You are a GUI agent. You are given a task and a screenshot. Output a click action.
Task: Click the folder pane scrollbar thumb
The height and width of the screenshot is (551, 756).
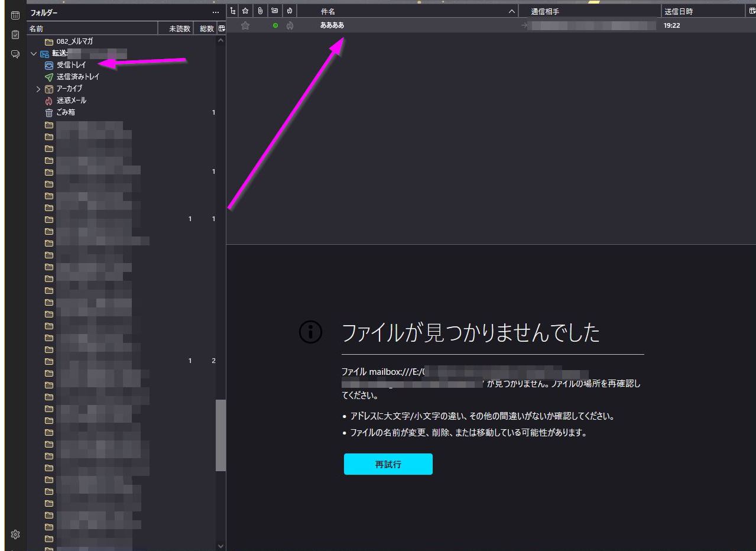220,435
